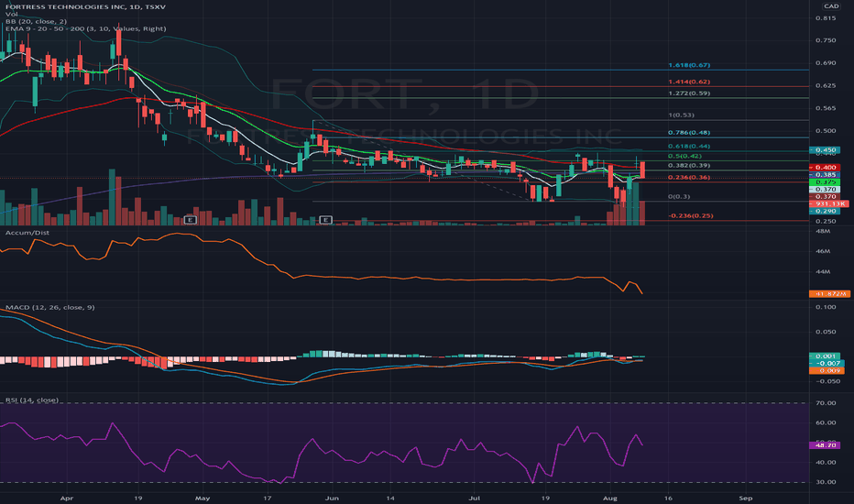Screen dimensions: 854x504
Task: Click the 0.385 price tag
Action: pyautogui.click(x=825, y=174)
